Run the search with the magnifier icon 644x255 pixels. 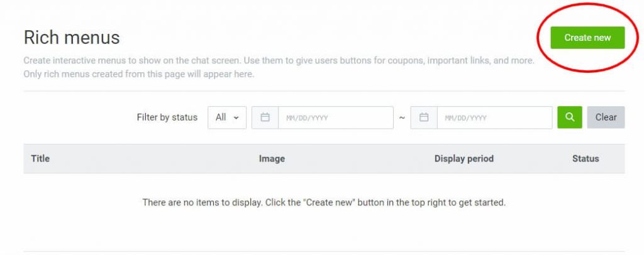pyautogui.click(x=570, y=117)
